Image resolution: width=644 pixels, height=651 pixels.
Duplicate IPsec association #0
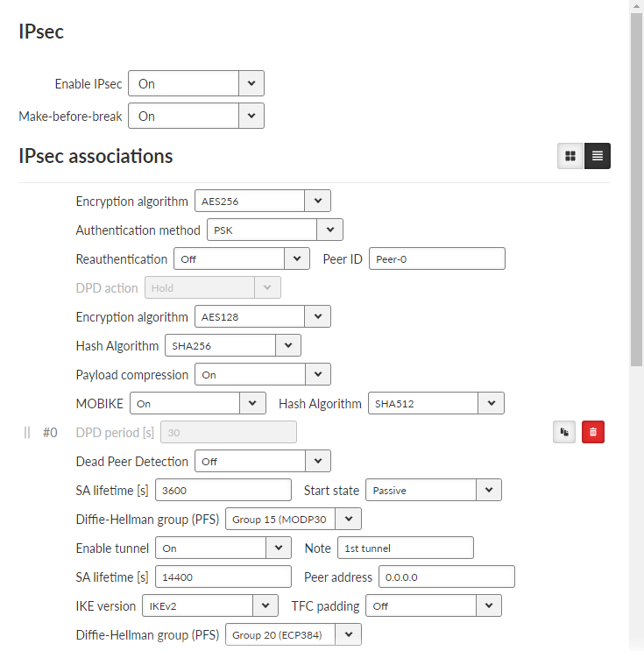point(564,432)
